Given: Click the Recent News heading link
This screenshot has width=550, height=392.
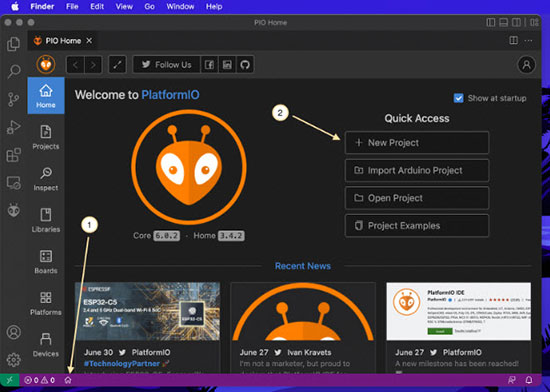Looking at the screenshot, I should click(303, 266).
